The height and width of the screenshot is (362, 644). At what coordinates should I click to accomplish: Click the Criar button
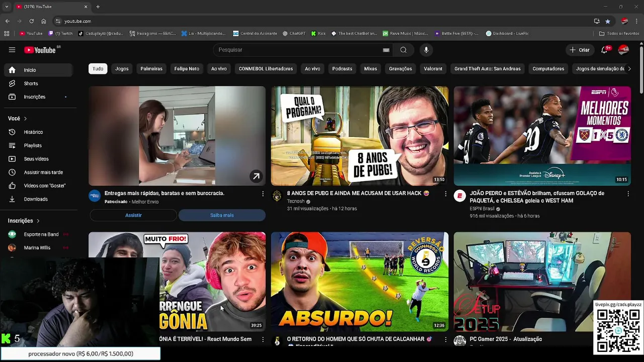coord(579,50)
